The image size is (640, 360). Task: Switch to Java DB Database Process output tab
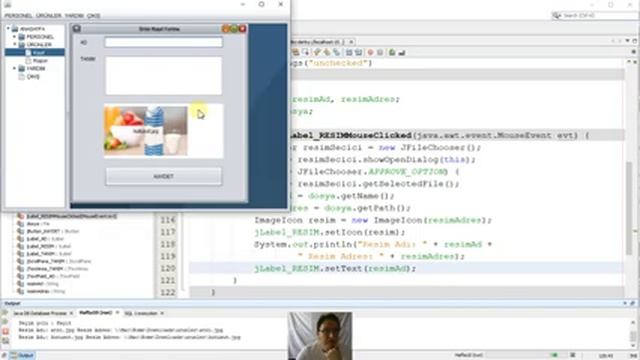click(40, 313)
